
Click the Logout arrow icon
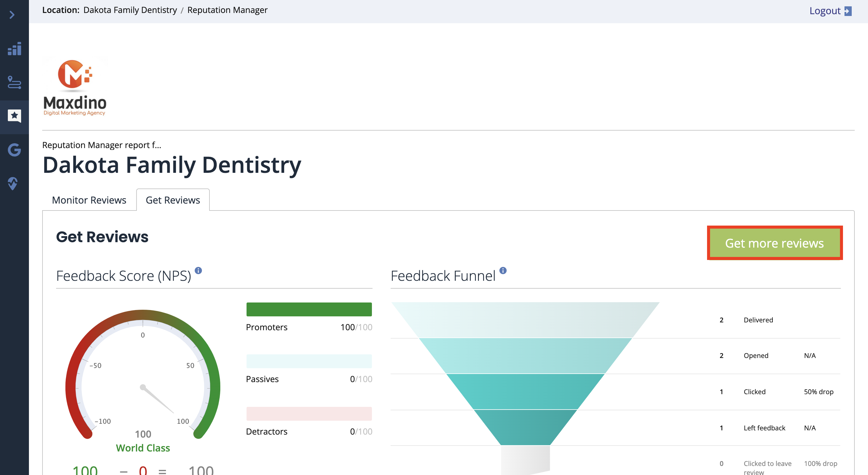pyautogui.click(x=848, y=11)
